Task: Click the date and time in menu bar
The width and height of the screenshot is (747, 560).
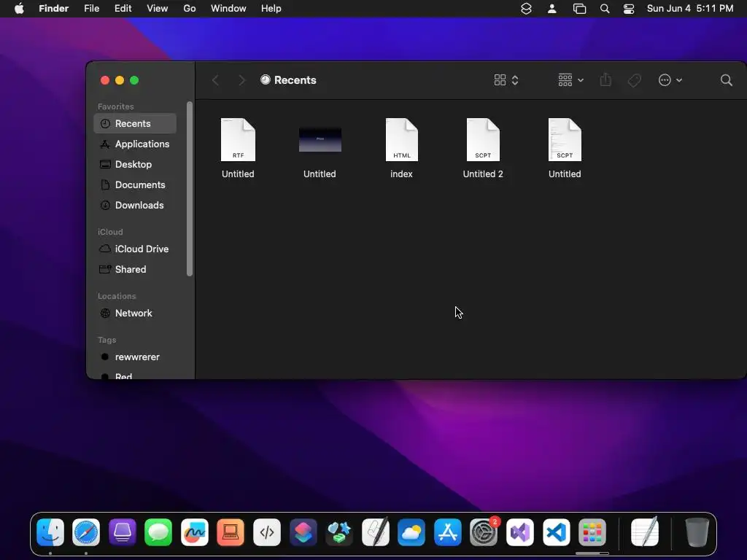Action: (690, 9)
